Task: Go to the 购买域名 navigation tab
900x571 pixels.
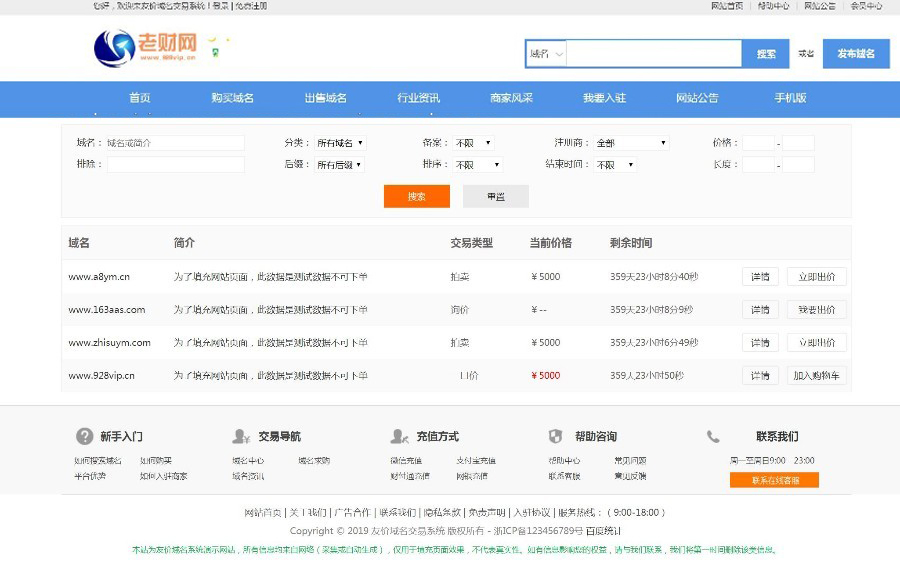Action: coord(232,98)
